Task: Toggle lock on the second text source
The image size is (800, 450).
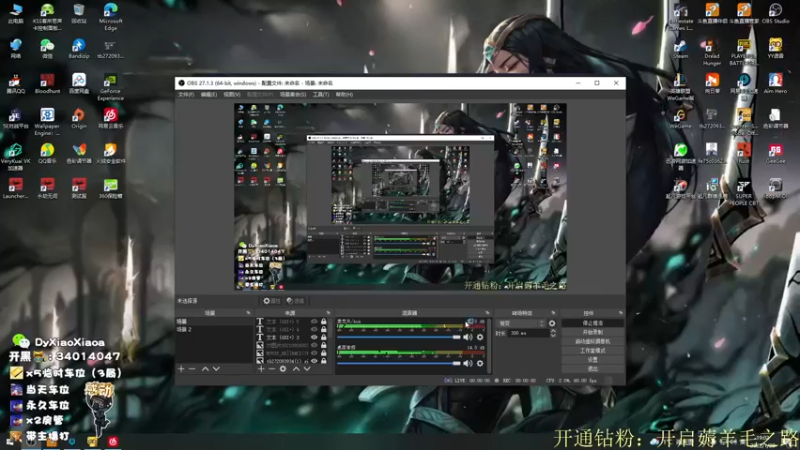Action: click(x=323, y=329)
